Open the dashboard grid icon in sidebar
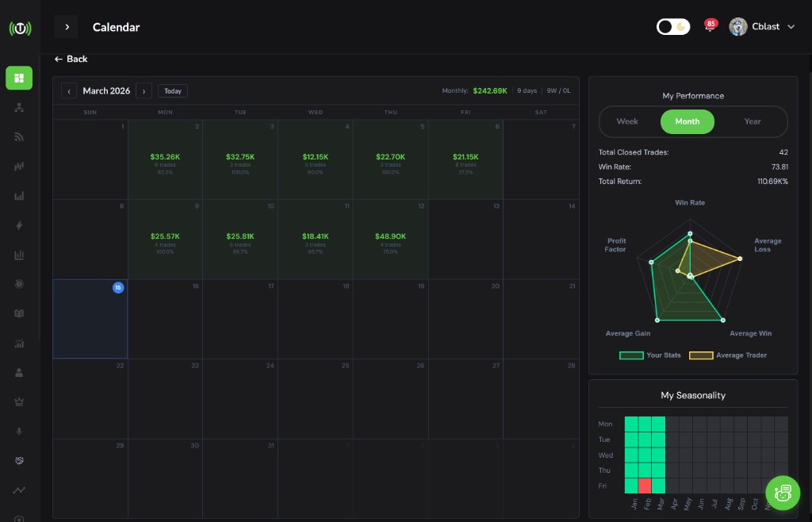The image size is (812, 522). (19, 78)
